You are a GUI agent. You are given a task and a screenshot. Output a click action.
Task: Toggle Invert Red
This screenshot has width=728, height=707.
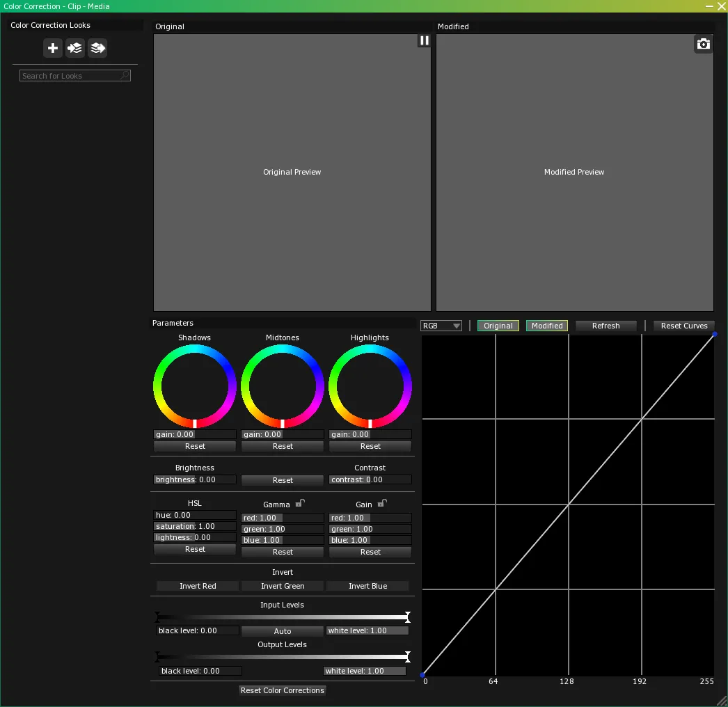pos(198,586)
